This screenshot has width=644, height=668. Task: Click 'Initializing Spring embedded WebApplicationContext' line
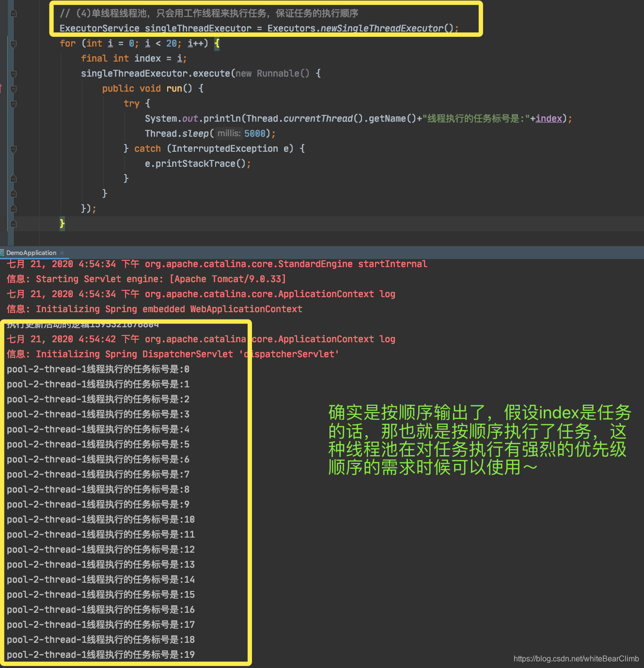click(155, 309)
